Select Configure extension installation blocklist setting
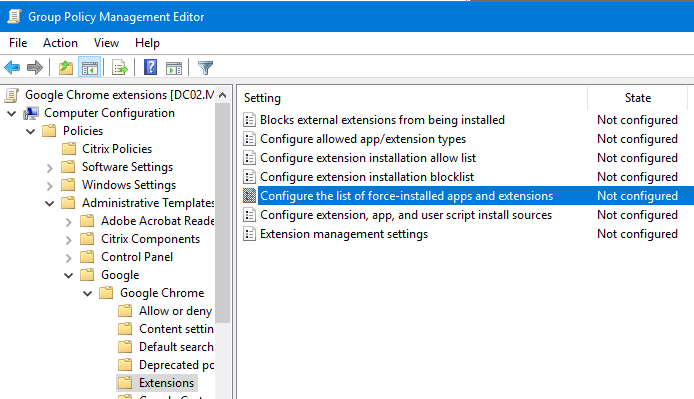 pyautogui.click(x=367, y=177)
